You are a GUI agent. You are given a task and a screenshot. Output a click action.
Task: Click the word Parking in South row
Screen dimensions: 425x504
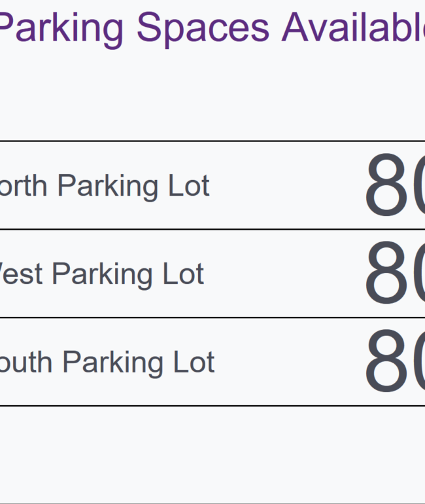coord(113,363)
